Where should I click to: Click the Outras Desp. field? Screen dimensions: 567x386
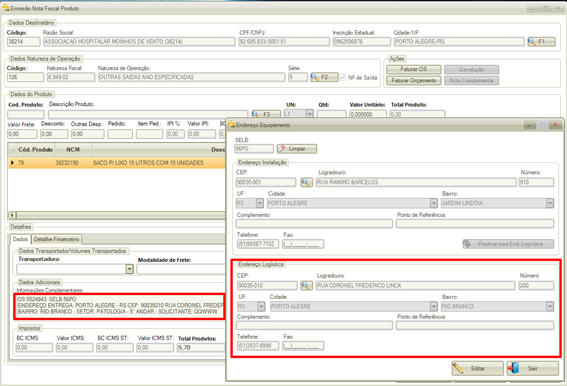[x=88, y=134]
